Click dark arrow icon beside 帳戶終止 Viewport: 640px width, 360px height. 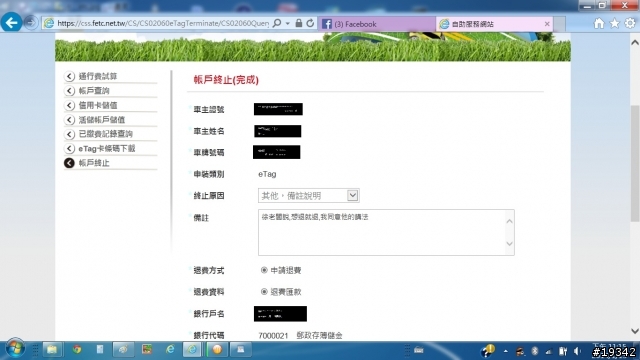point(69,163)
